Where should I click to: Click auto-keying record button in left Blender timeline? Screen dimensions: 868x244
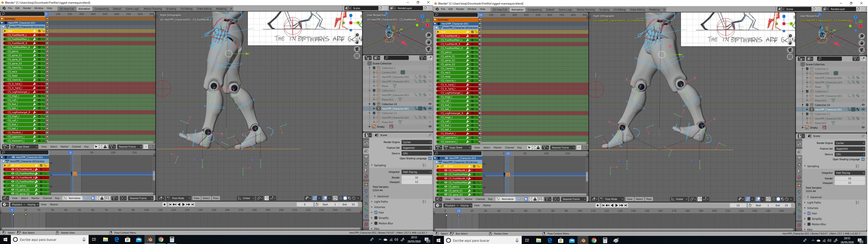(x=164, y=204)
